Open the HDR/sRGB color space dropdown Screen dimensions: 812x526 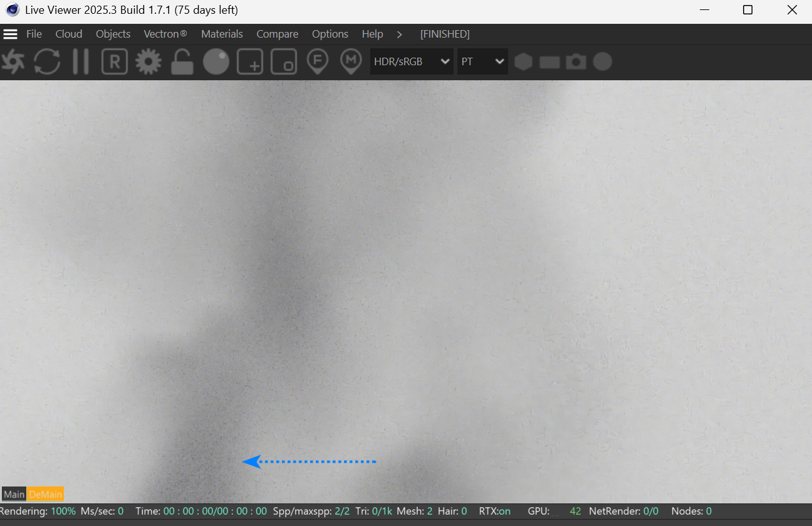pyautogui.click(x=412, y=61)
